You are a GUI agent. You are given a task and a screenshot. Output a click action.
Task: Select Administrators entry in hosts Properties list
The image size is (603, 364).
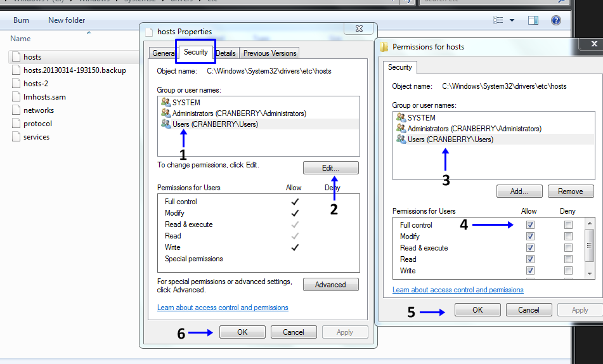coord(259,113)
